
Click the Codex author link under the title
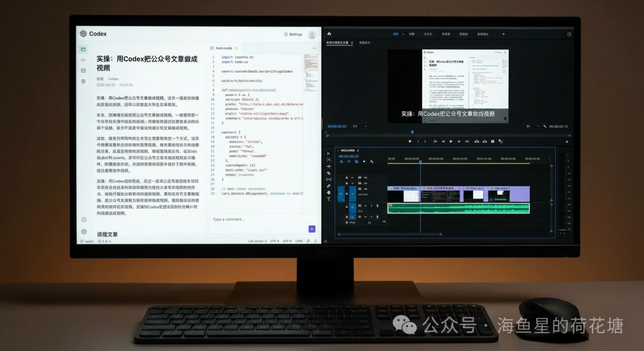[113, 79]
